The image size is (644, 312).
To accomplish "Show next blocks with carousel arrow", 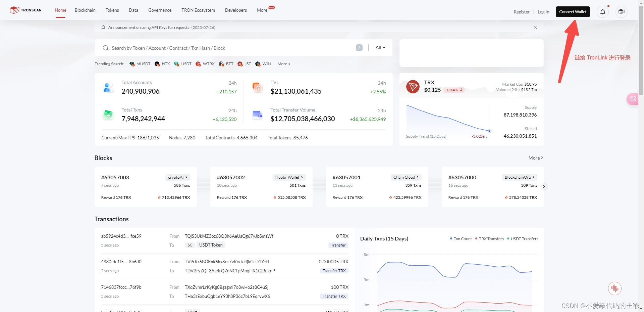I will tap(544, 186).
